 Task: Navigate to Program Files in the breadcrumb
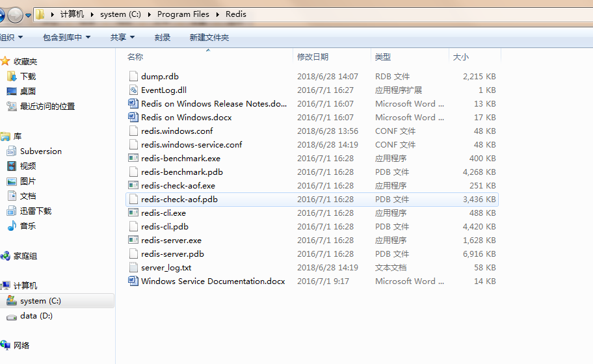[x=183, y=14]
